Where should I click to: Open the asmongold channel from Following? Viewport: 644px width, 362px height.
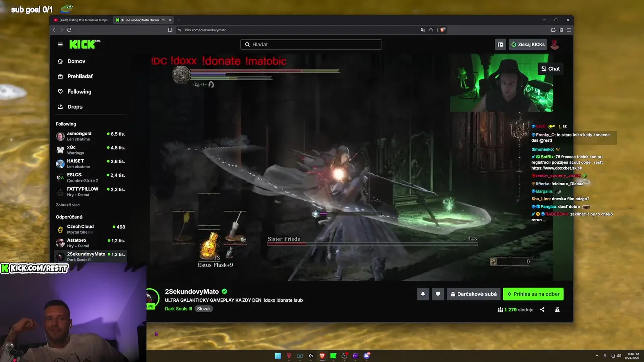tap(91, 136)
